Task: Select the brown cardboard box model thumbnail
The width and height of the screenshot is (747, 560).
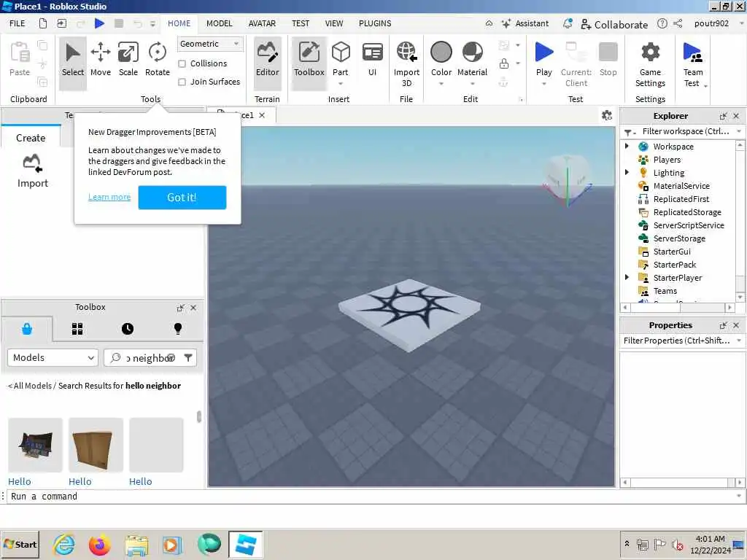Action: [x=96, y=445]
